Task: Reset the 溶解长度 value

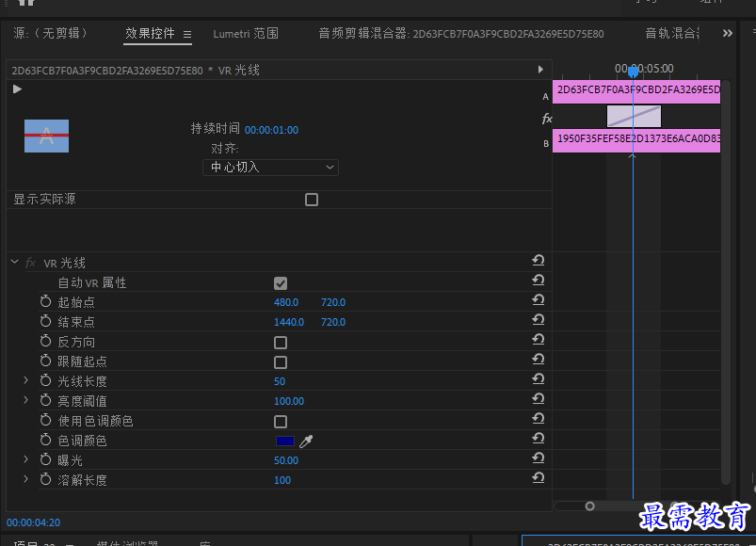Action: 539,478
